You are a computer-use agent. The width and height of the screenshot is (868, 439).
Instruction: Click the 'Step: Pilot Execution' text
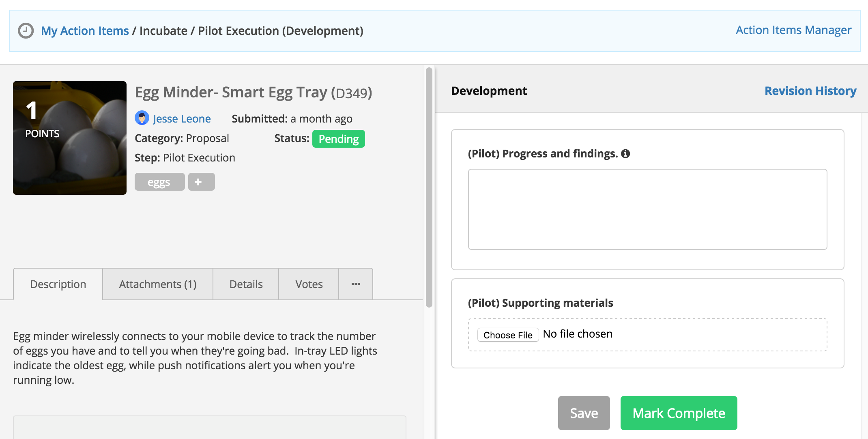click(x=185, y=157)
